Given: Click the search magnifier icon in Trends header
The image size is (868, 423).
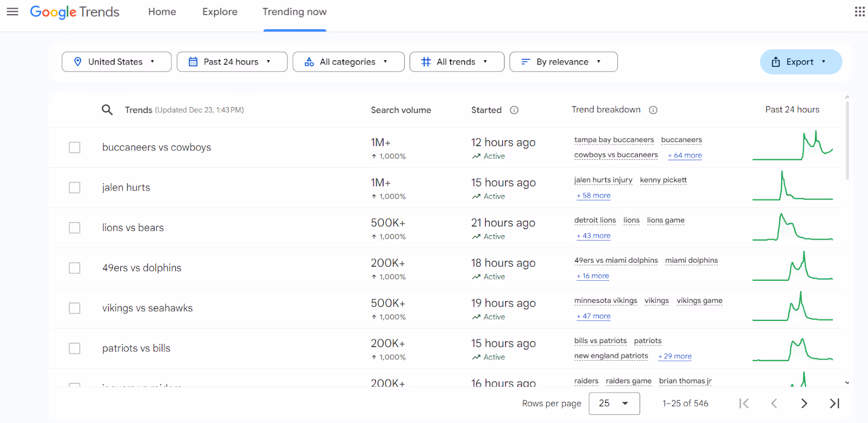Looking at the screenshot, I should coord(107,110).
